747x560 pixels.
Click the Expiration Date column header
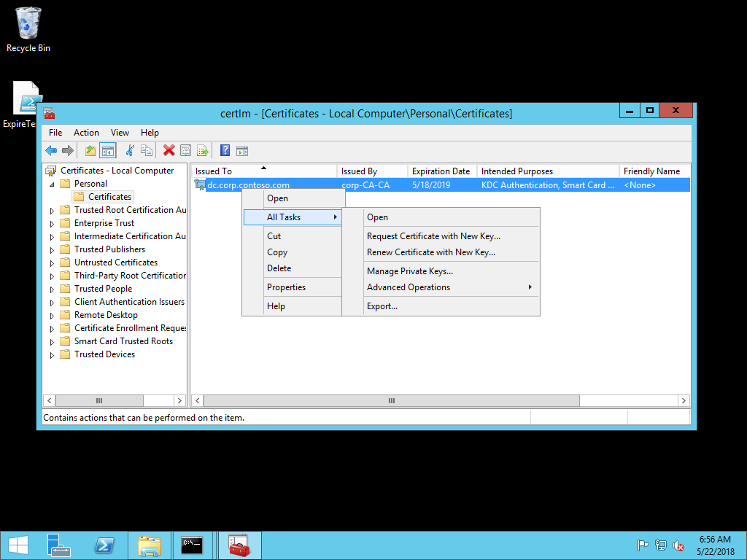click(441, 171)
